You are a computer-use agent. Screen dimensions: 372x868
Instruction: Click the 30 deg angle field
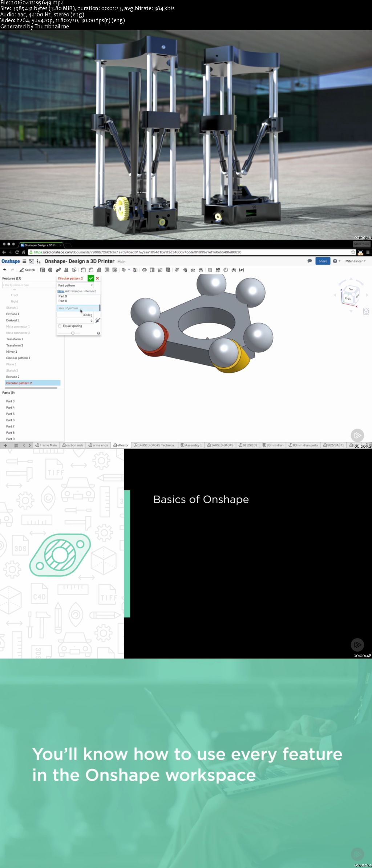75,315
